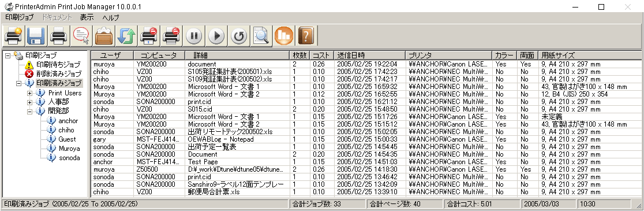
Task: Select the chiho user tree node
Action: tap(66, 130)
